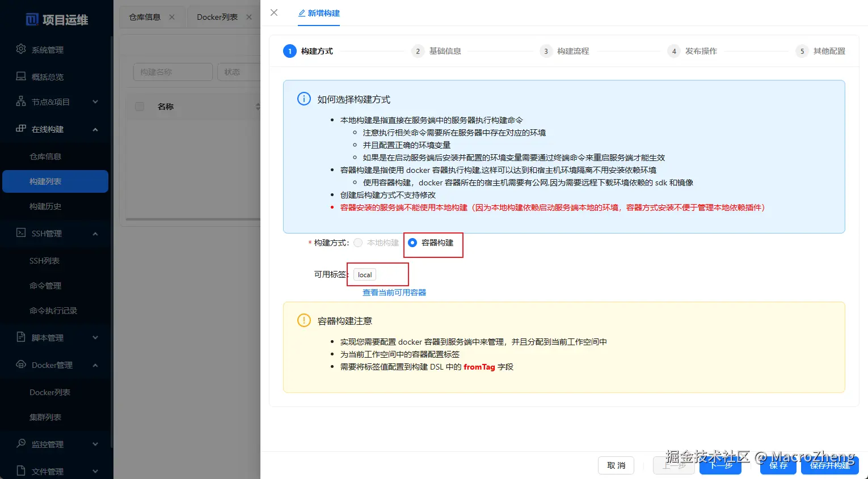Close the Docker列表 tab
Screen dimensions: 868x479
coord(248,17)
